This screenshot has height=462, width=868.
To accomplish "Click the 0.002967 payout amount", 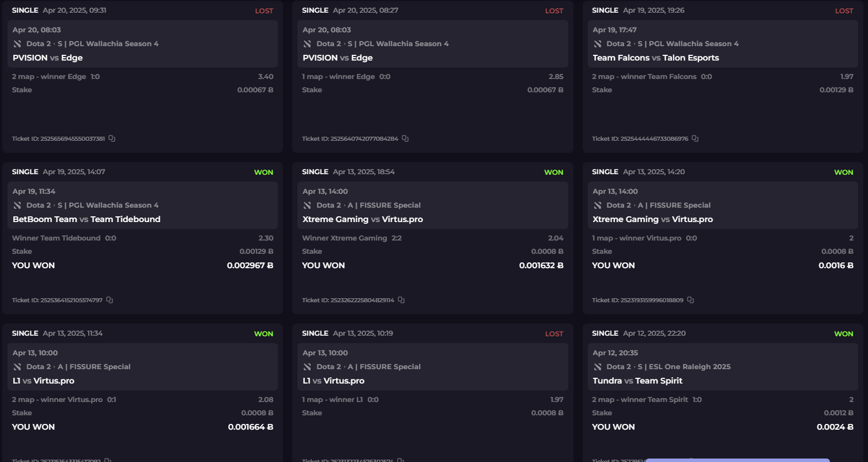I will [x=250, y=265].
